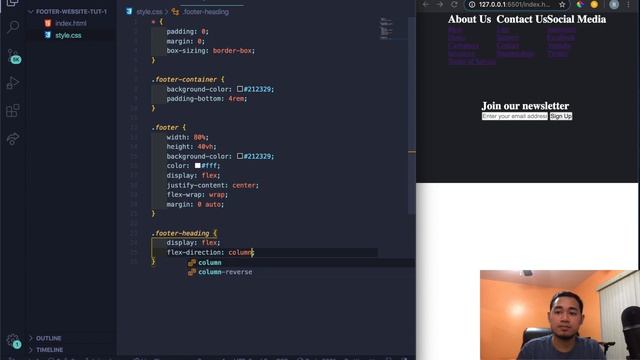Click the '.footer-heading {' selector line
640x360 pixels.
click(184, 233)
